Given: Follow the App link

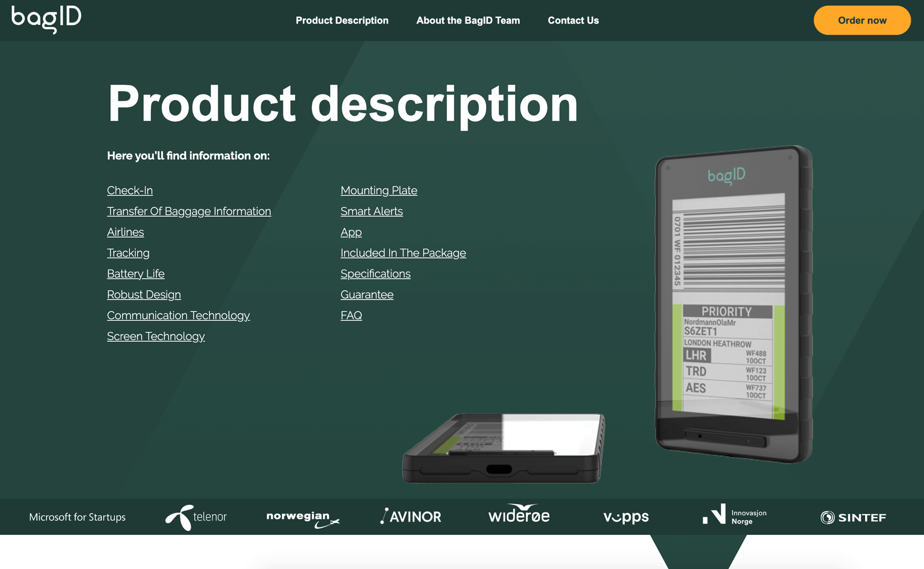Looking at the screenshot, I should (351, 232).
